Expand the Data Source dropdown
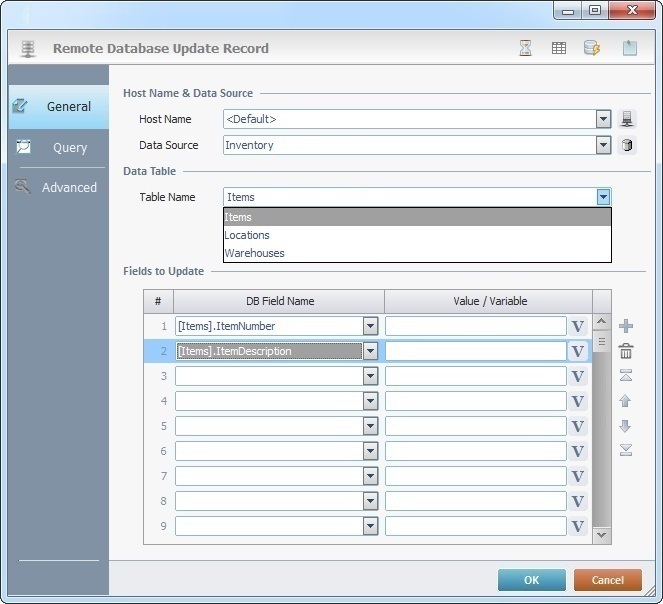This screenshot has height=604, width=663. click(603, 145)
